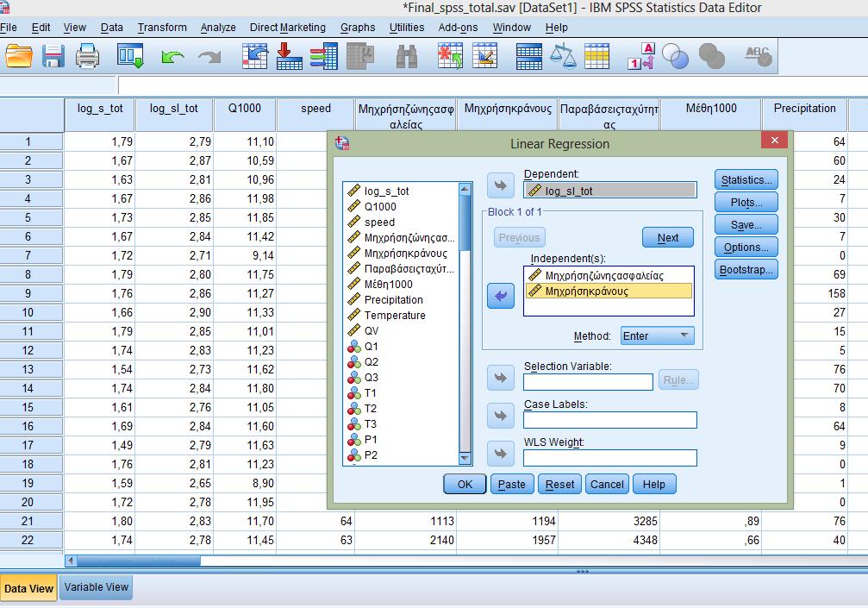Open the Utilities menu
The width and height of the screenshot is (868, 608).
tap(407, 27)
